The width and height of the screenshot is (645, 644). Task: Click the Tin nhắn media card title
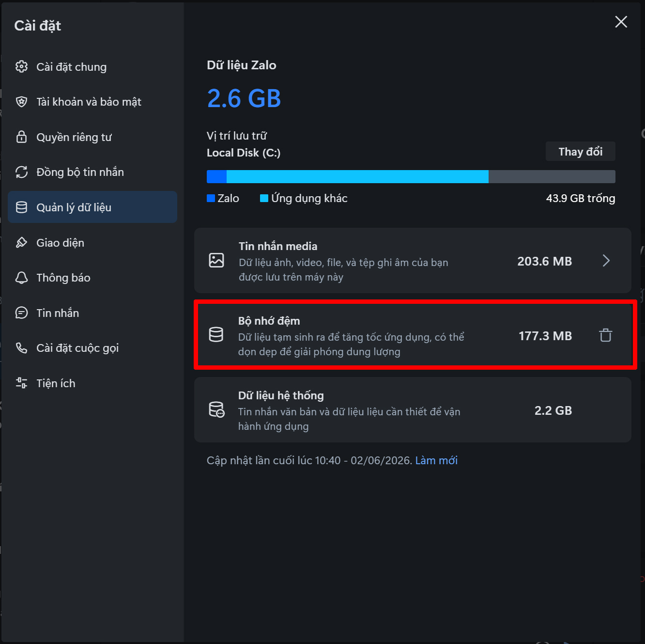(278, 246)
